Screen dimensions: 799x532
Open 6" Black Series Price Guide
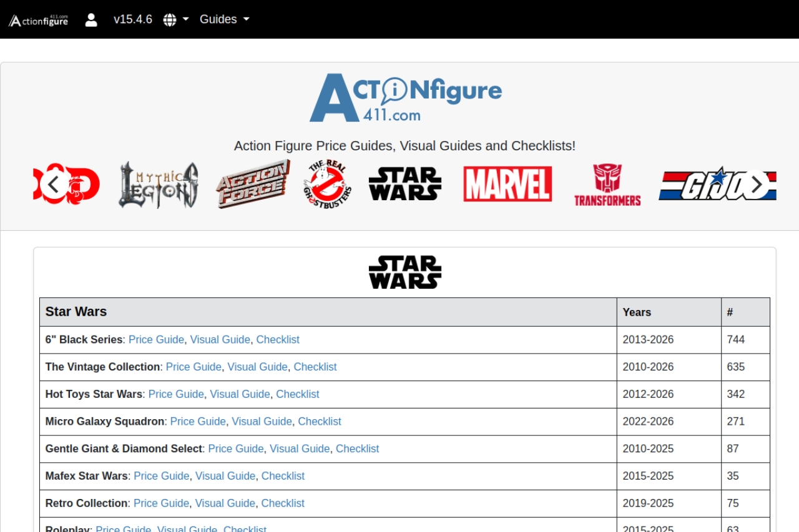(x=156, y=340)
